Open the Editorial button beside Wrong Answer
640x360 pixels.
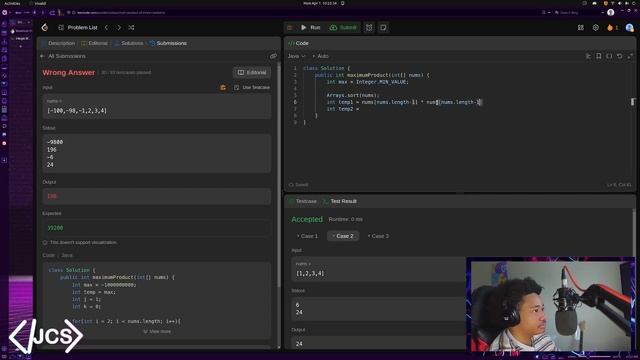coord(252,72)
